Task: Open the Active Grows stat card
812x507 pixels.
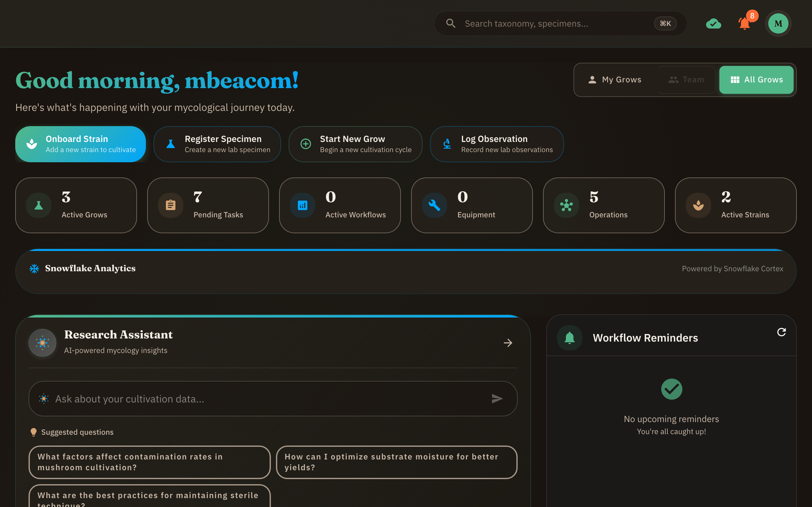Action: [76, 205]
